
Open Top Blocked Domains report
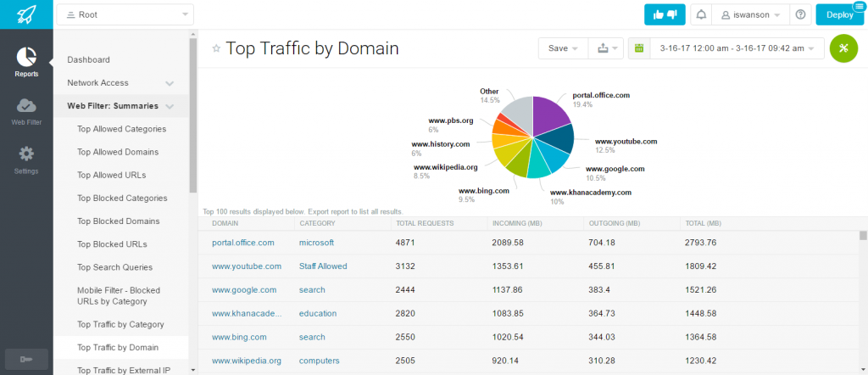pos(119,221)
